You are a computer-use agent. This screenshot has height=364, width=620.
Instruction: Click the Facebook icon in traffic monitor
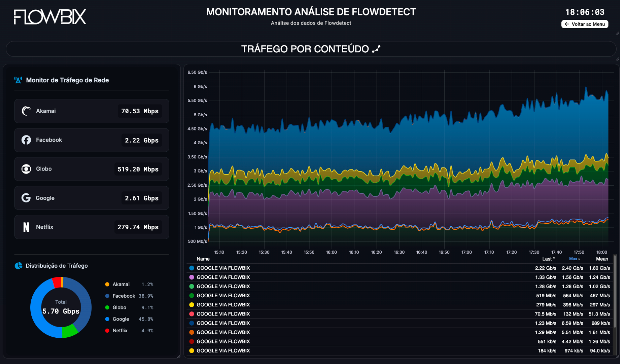(x=26, y=140)
